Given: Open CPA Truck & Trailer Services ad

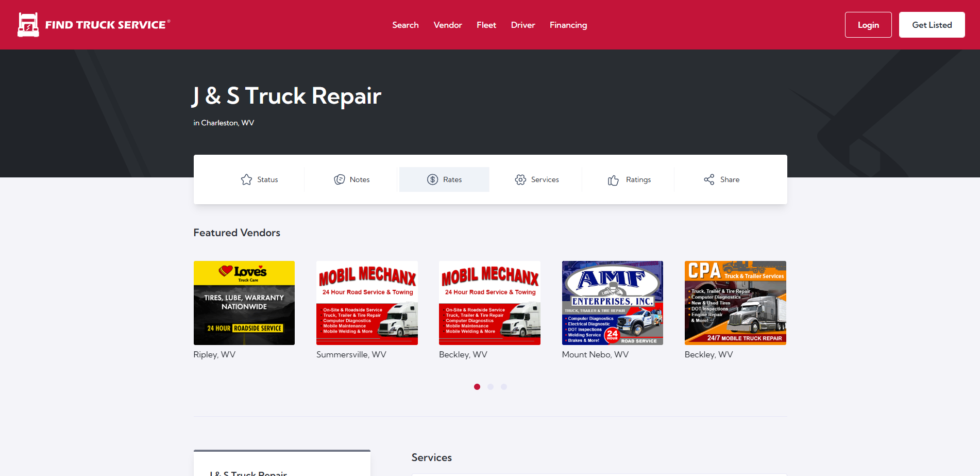Looking at the screenshot, I should coord(735,303).
